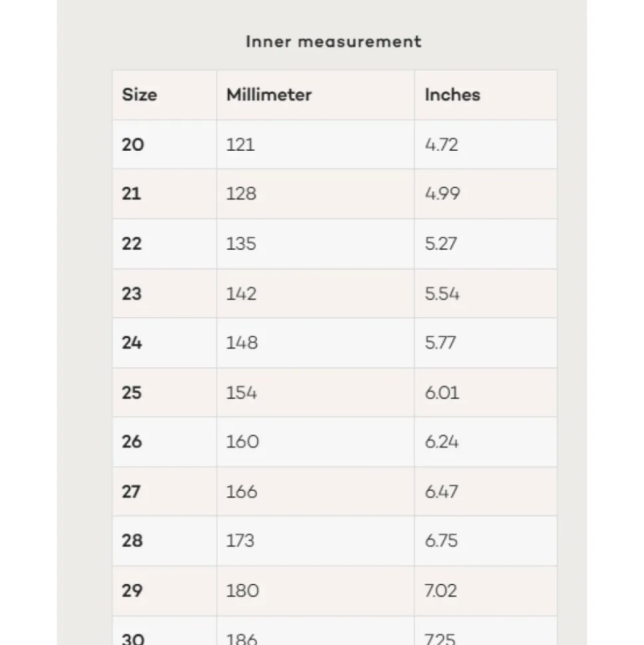Select the Millimeter column header
Viewport: 644px width, 645px height.
pyautogui.click(x=269, y=94)
